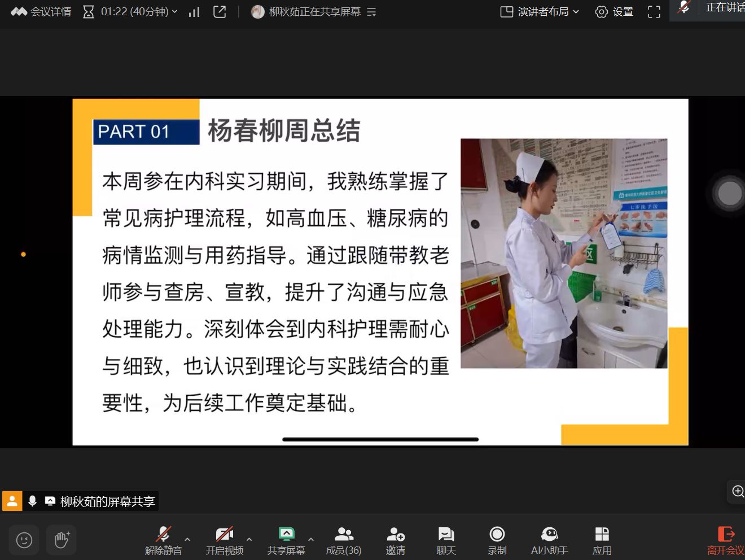Screen dimensions: 745x560
Task: Open the network signal status icon
Action: (x=194, y=12)
